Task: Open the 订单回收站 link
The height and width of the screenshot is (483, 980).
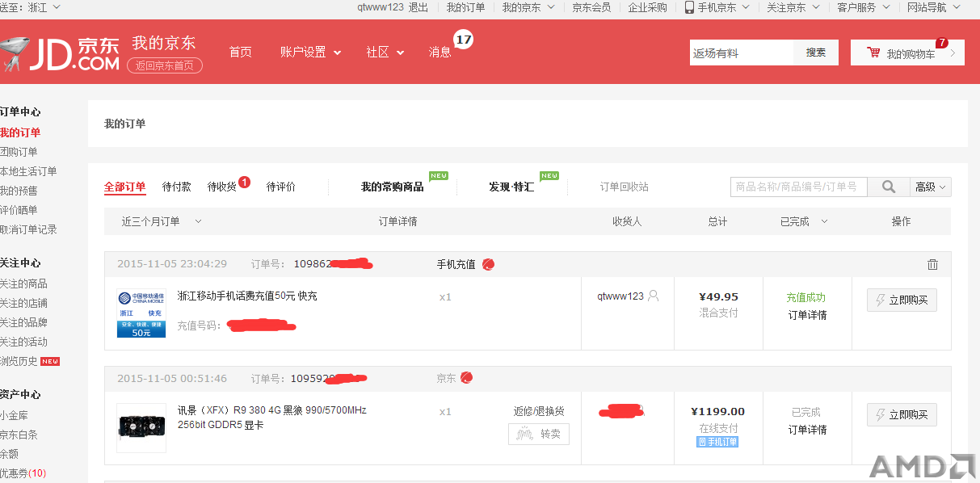Action: (x=624, y=187)
